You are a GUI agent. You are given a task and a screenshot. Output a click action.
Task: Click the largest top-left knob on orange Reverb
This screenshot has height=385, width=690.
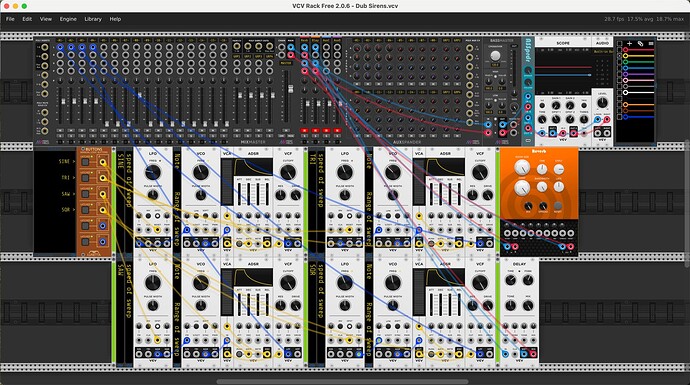tap(522, 167)
